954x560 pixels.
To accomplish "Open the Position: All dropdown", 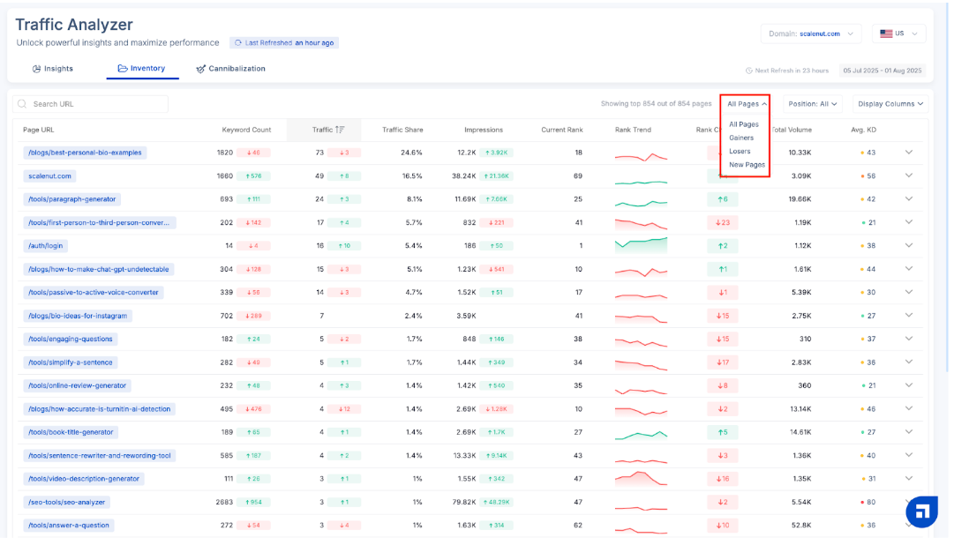I will [813, 104].
